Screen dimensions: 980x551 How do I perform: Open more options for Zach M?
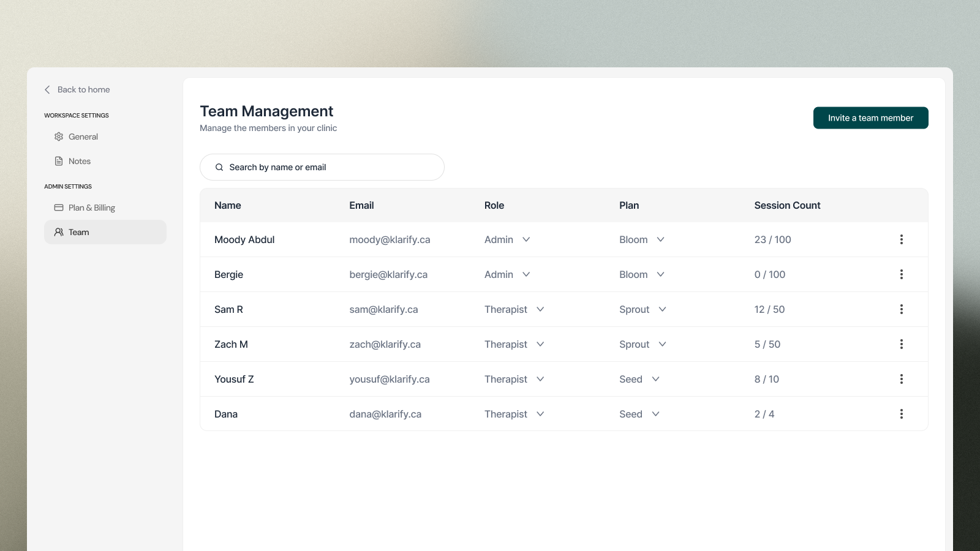click(901, 344)
